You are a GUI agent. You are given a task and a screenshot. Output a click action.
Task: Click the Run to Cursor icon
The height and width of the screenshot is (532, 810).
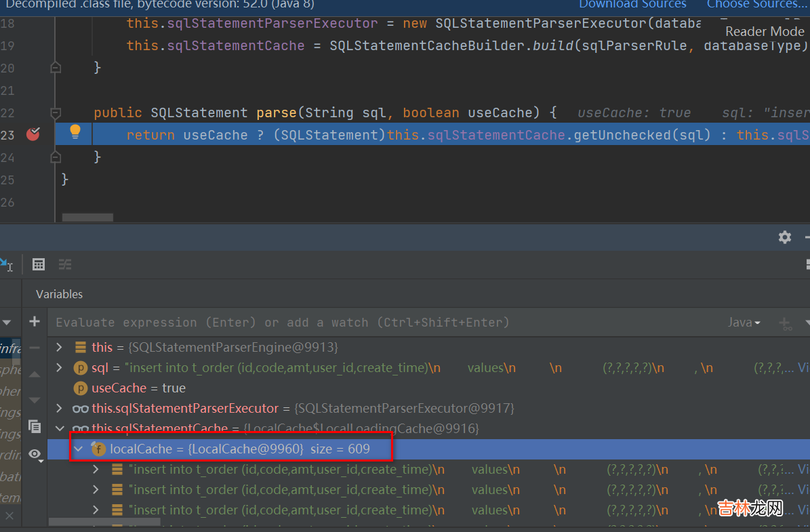click(5, 264)
